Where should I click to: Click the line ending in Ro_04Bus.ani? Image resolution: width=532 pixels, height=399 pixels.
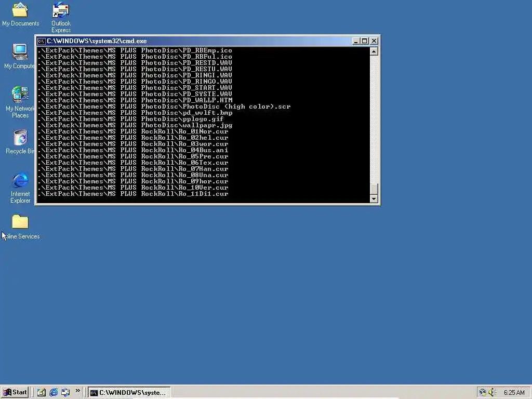133,150
